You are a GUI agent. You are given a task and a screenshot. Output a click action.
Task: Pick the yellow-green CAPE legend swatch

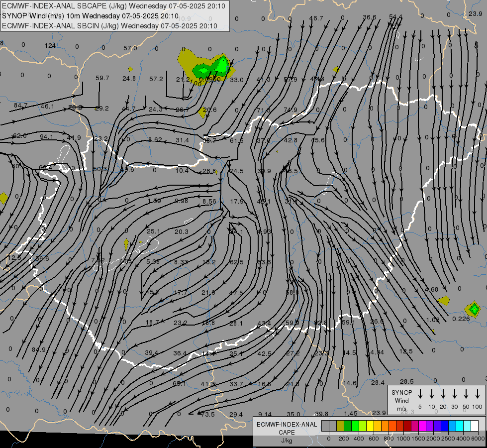click(x=363, y=426)
